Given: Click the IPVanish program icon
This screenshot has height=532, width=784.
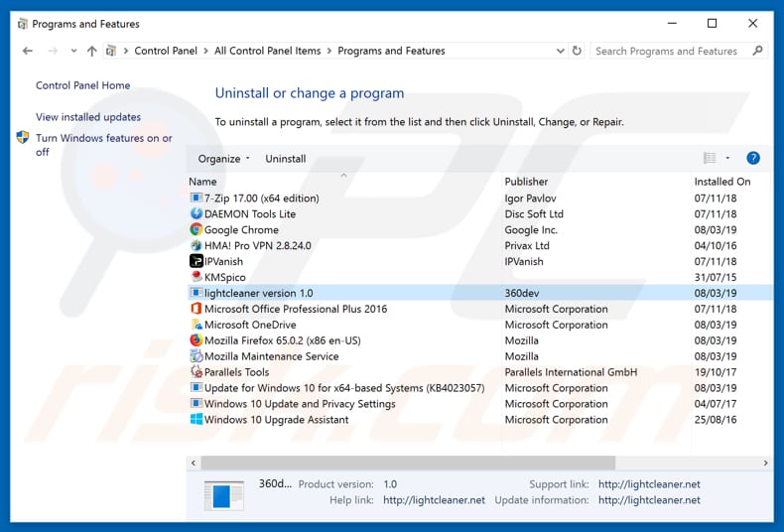Looking at the screenshot, I should [196, 261].
